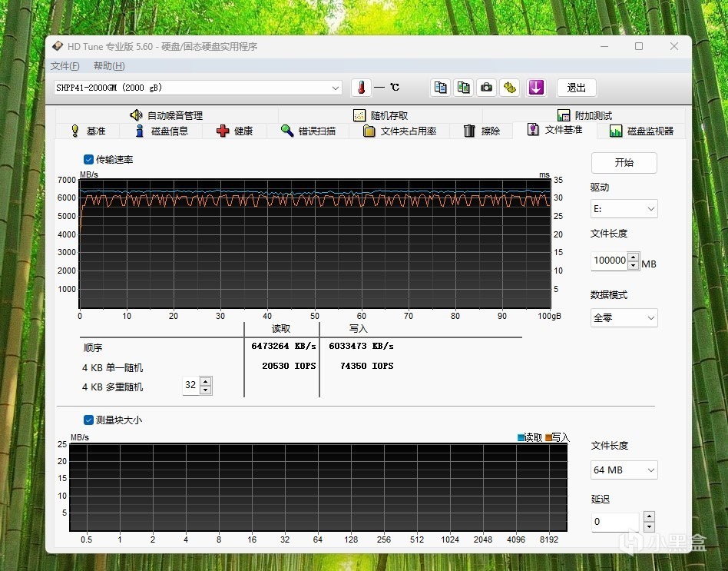This screenshot has width=728, height=571.
Task: Click the Disk Monitor chart icon
Action: coord(616,131)
